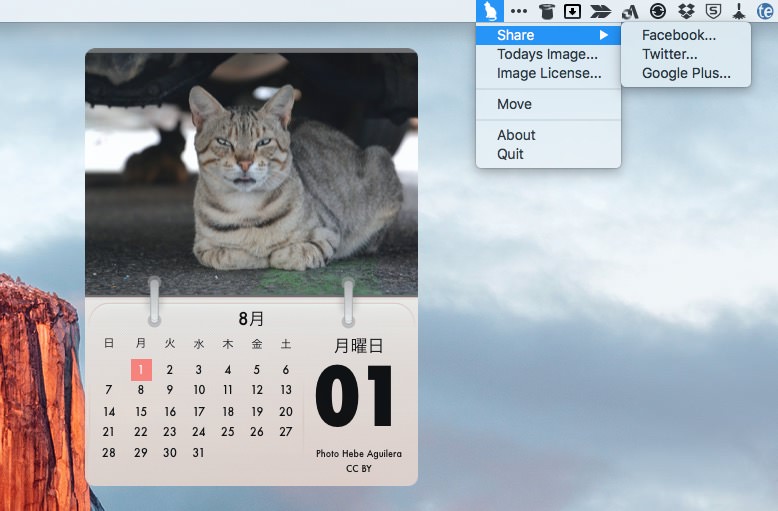Click the shield S menu bar icon
The width and height of the screenshot is (778, 511).
click(713, 11)
